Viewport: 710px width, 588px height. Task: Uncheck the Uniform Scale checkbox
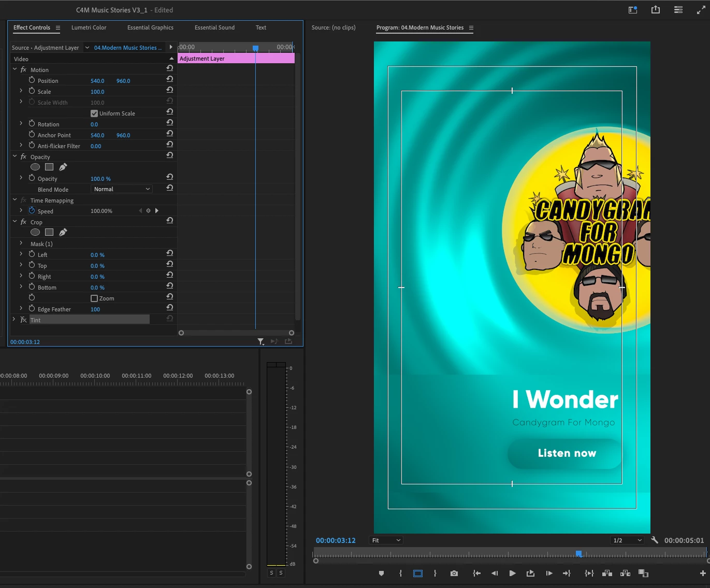point(94,113)
